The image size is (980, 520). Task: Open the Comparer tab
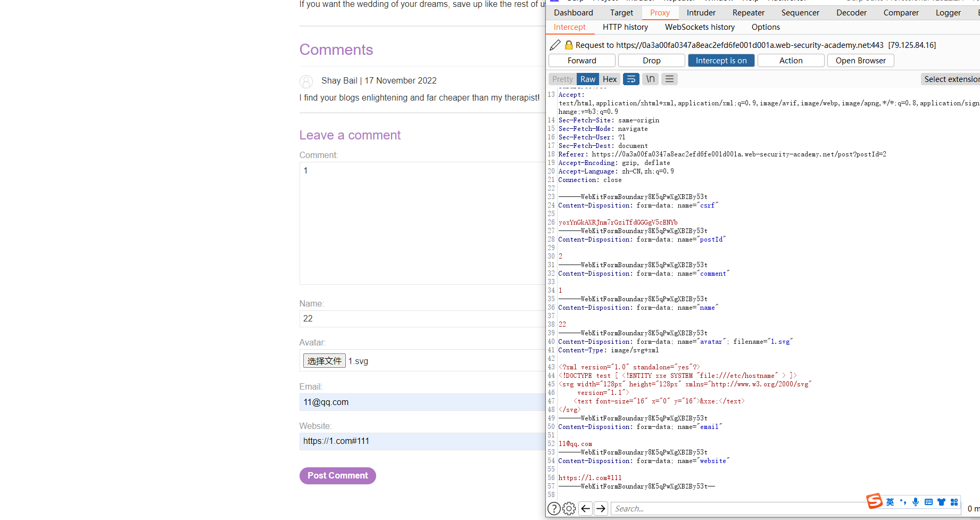(x=901, y=13)
